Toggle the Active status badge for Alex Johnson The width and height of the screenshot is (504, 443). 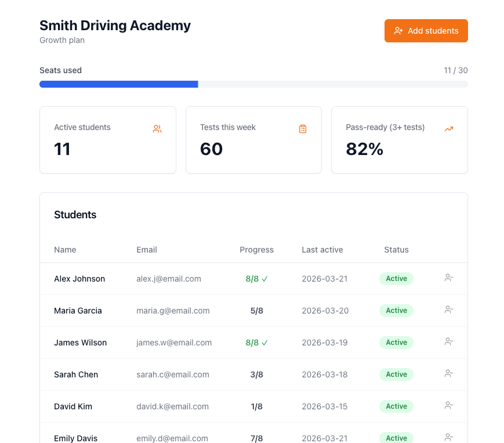coord(396,279)
